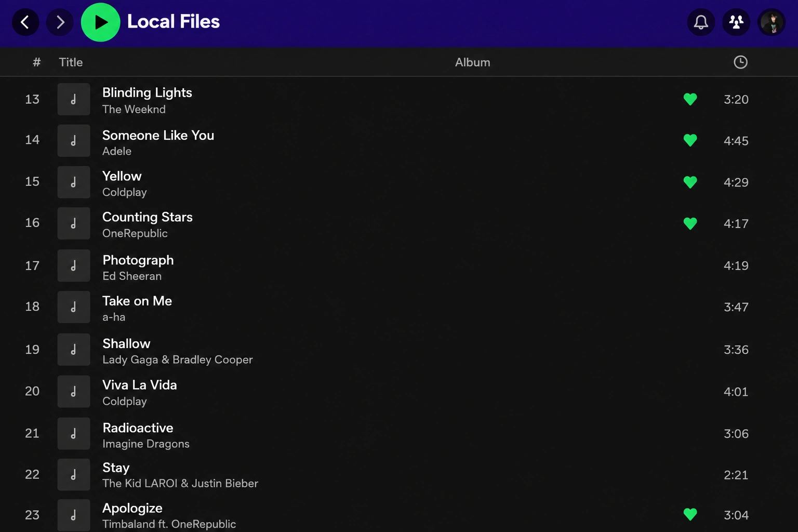Open artist Ed Sheeran
Viewport: 798px width, 532px height.
[x=131, y=276]
